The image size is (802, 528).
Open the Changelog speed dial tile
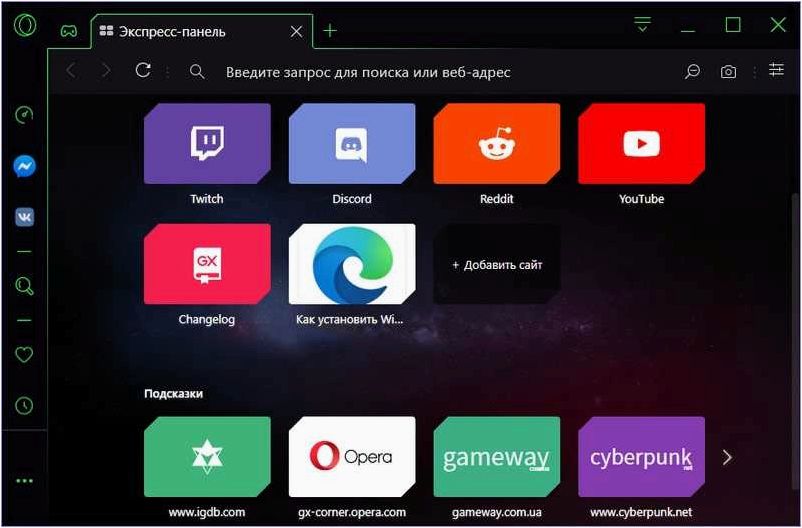[x=207, y=264]
